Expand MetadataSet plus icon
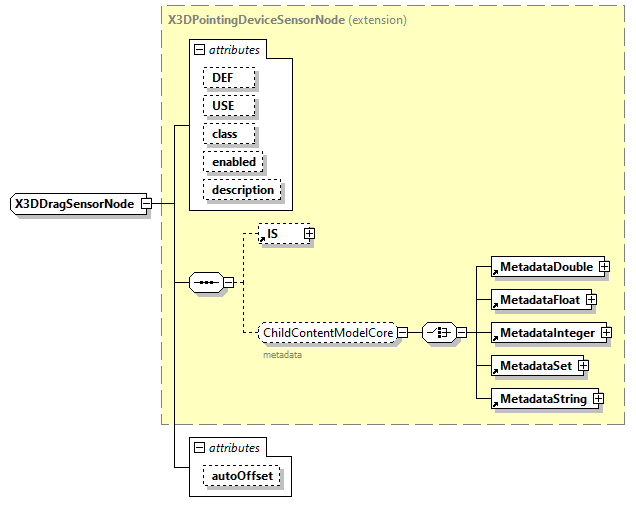Viewport: 636px width, 516px height. [582, 366]
